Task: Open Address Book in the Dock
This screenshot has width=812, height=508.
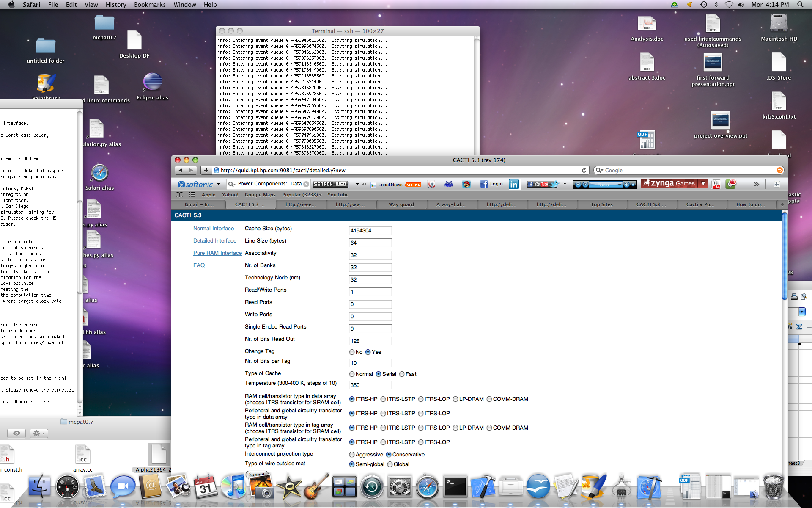Action: click(x=151, y=486)
